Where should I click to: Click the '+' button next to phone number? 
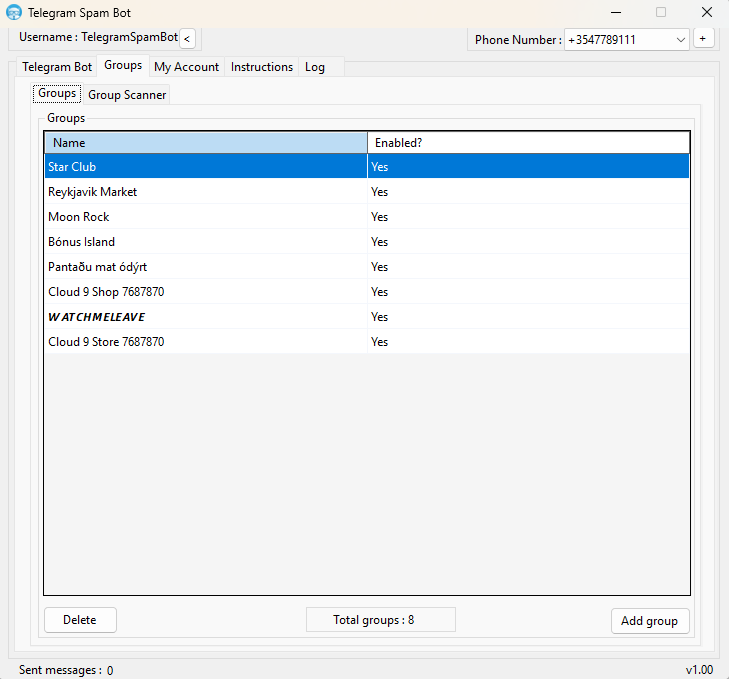[x=703, y=38]
